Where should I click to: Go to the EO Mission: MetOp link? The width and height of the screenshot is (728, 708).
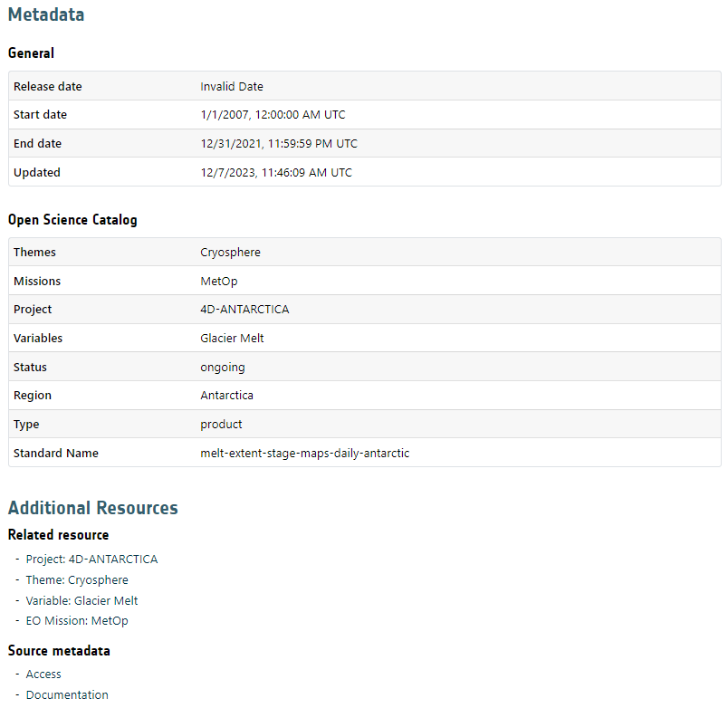click(x=77, y=621)
